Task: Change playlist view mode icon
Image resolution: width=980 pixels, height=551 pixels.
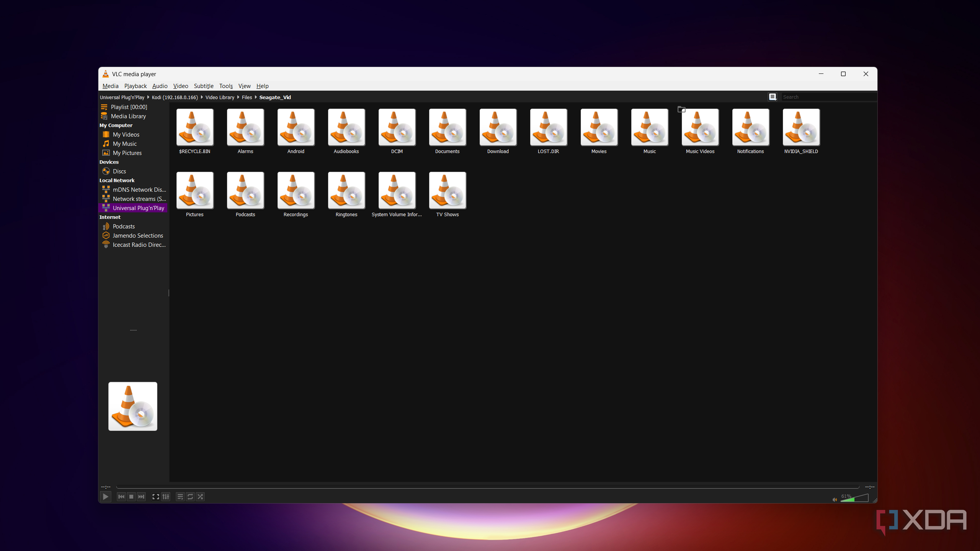Action: 773,97
